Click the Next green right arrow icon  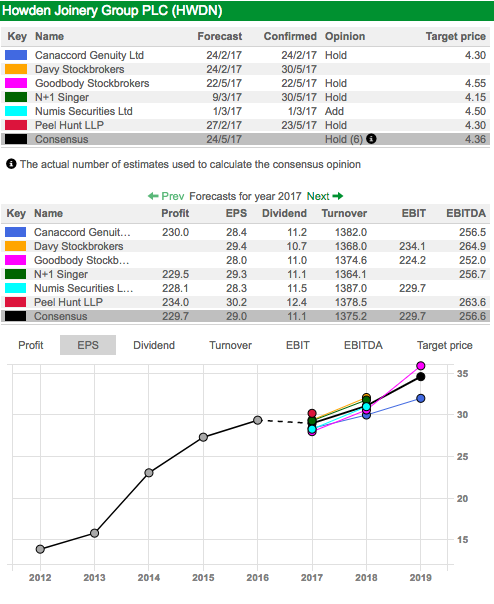[x=338, y=196]
